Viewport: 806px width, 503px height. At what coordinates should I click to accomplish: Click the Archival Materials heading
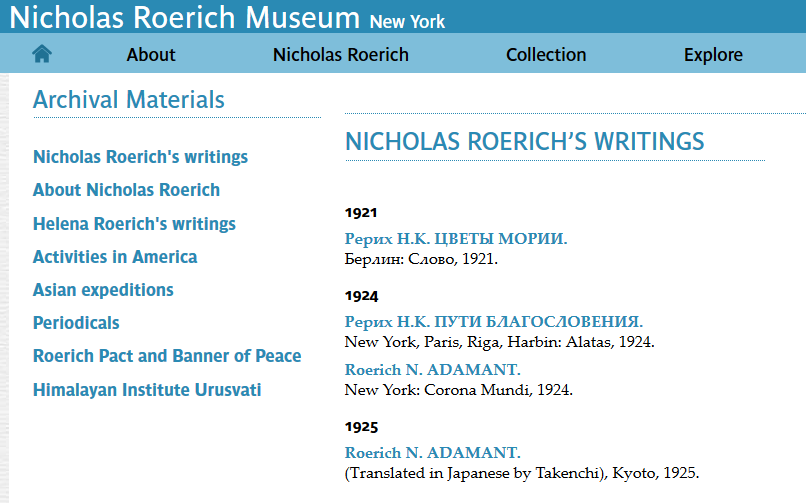(x=129, y=100)
